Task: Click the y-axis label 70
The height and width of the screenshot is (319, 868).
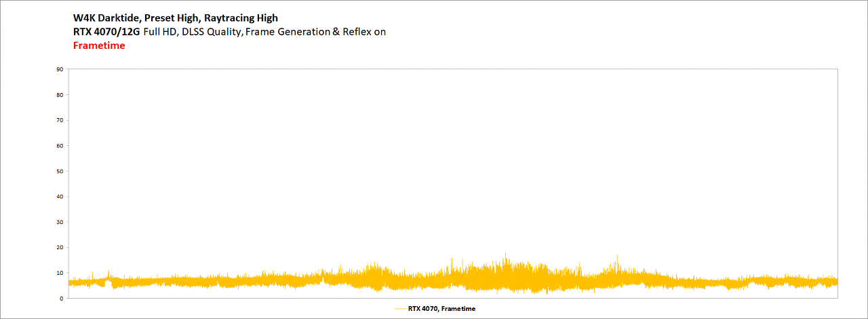Action: [x=60, y=120]
